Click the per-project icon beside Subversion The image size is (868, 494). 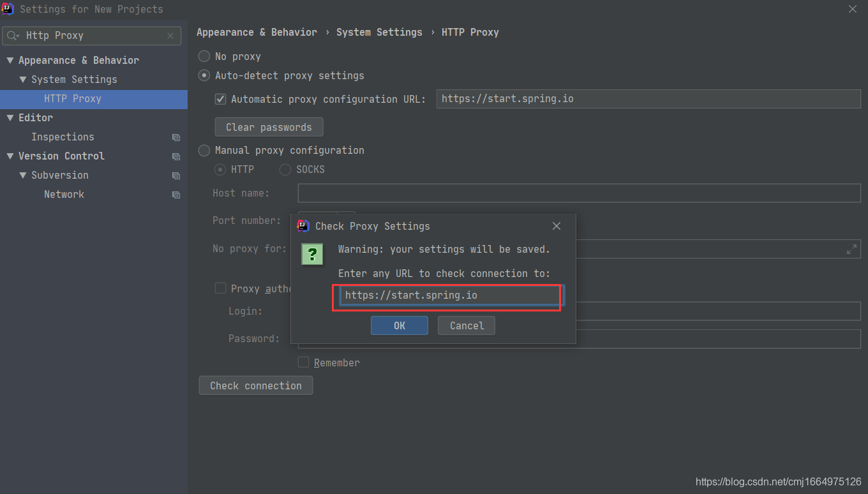tap(176, 176)
